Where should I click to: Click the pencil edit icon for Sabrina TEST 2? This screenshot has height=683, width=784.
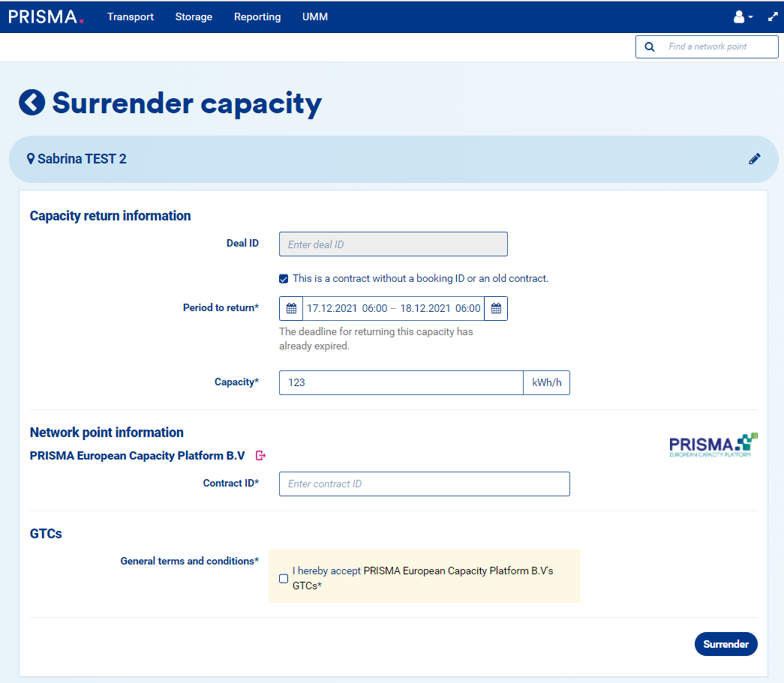[x=754, y=159]
